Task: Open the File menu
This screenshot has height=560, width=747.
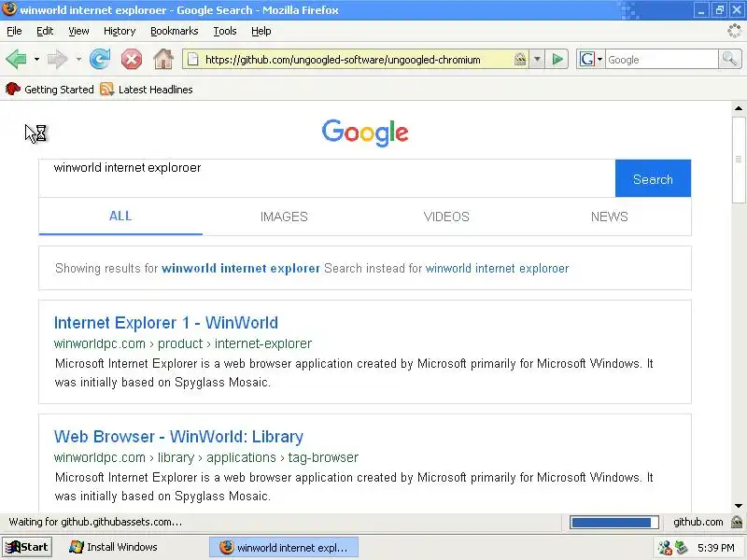Action: point(14,31)
